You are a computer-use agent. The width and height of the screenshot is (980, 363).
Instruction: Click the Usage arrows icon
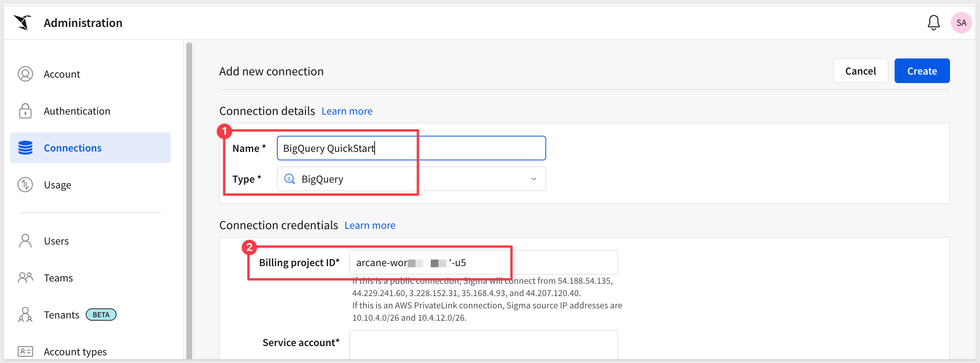point(25,185)
